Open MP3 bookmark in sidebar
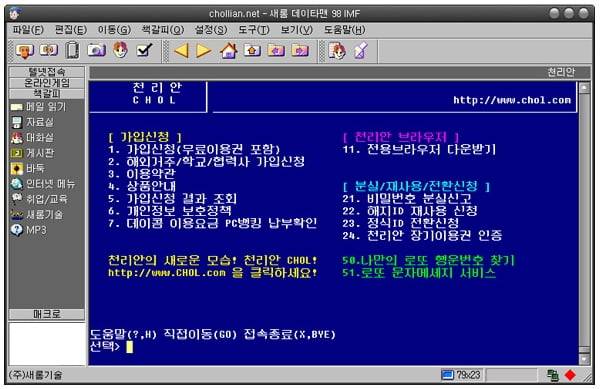 (x=29, y=230)
